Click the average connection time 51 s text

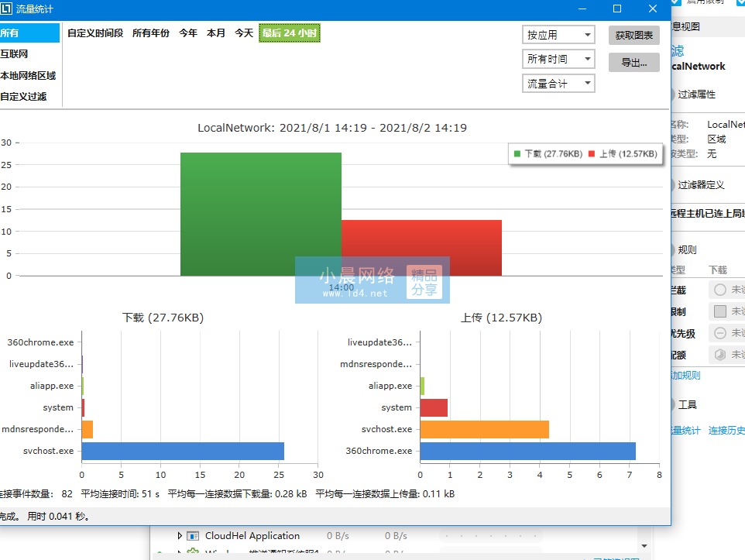pyautogui.click(x=120, y=494)
